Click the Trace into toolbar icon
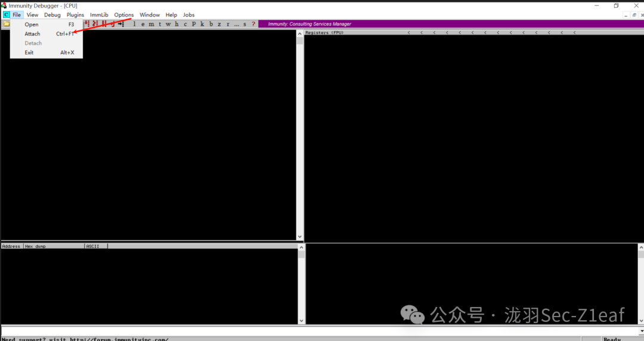This screenshot has width=644, height=341. coord(104,24)
